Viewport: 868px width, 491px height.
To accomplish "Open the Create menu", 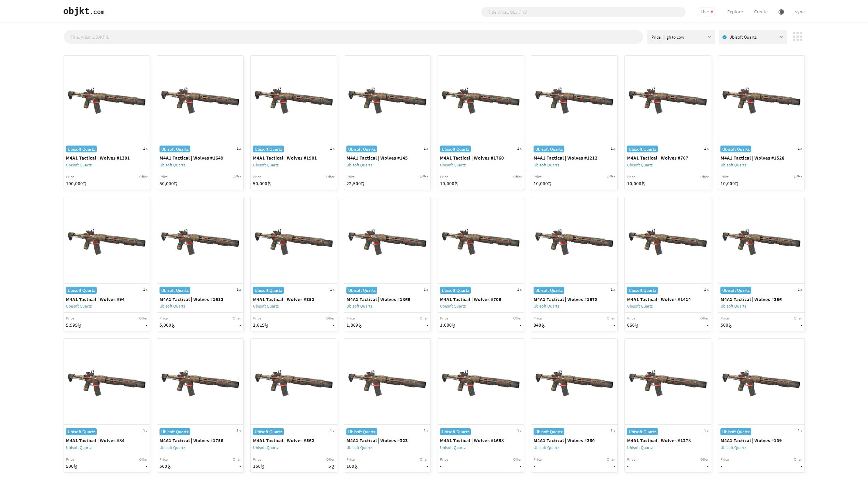I will click(x=760, y=12).
